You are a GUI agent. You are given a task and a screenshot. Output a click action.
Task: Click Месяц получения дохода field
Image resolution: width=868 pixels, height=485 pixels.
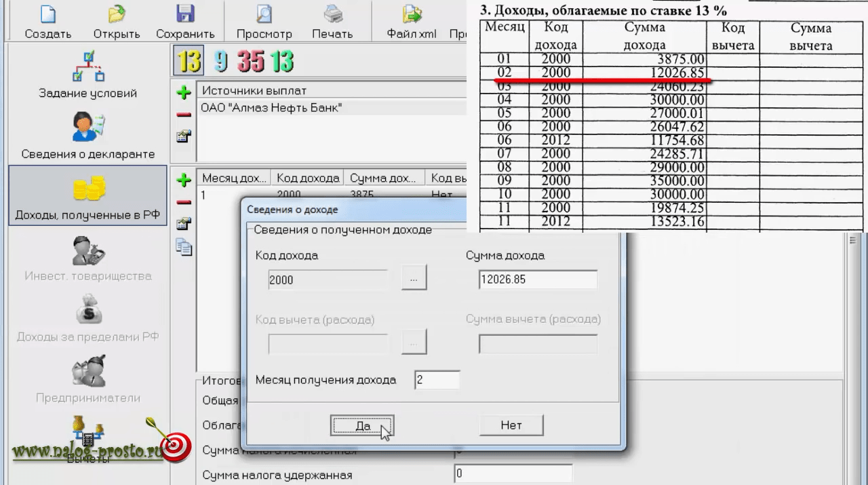[437, 380]
